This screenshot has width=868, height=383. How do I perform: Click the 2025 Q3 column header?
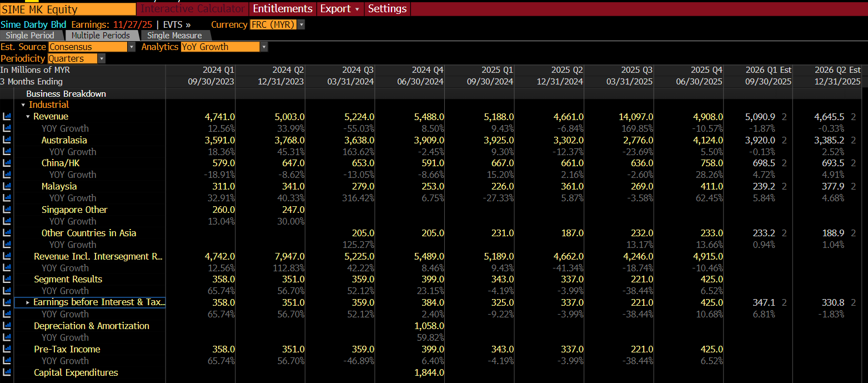(636, 70)
